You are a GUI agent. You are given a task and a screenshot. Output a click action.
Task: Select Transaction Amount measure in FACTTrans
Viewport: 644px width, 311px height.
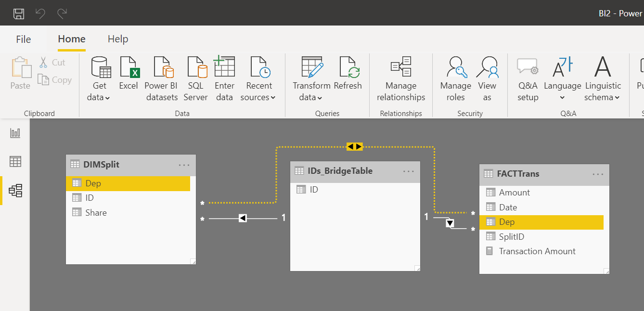pos(542,251)
